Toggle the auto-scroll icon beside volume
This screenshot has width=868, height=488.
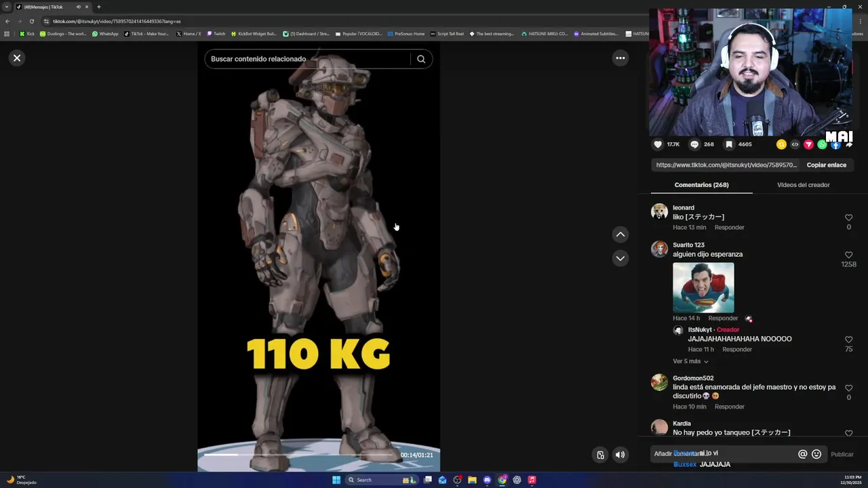pos(600,455)
